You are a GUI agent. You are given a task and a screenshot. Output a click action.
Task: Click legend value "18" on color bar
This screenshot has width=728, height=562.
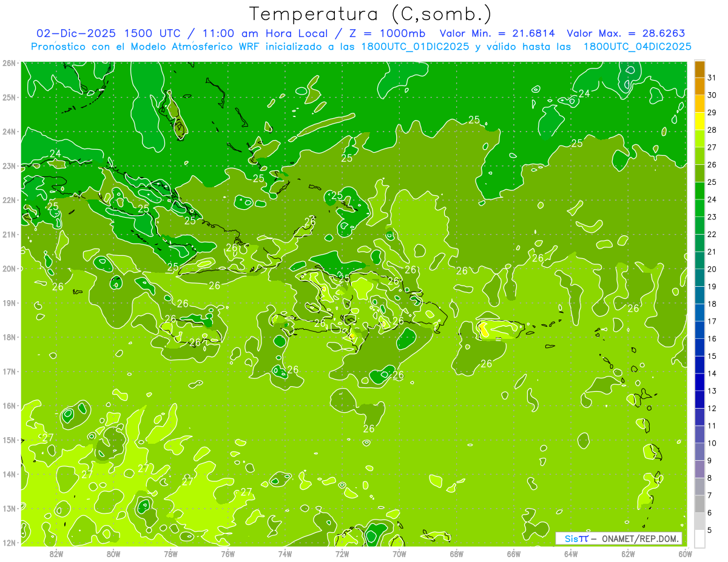712,304
